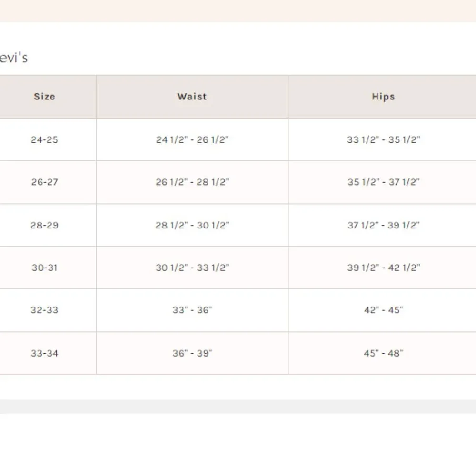
Task: Select the 30-31 size cell
Action: click(44, 268)
